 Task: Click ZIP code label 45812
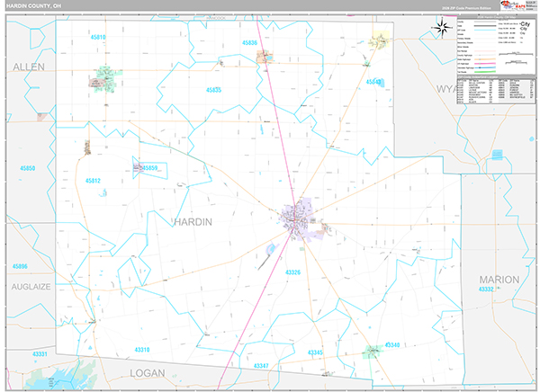tap(93, 181)
